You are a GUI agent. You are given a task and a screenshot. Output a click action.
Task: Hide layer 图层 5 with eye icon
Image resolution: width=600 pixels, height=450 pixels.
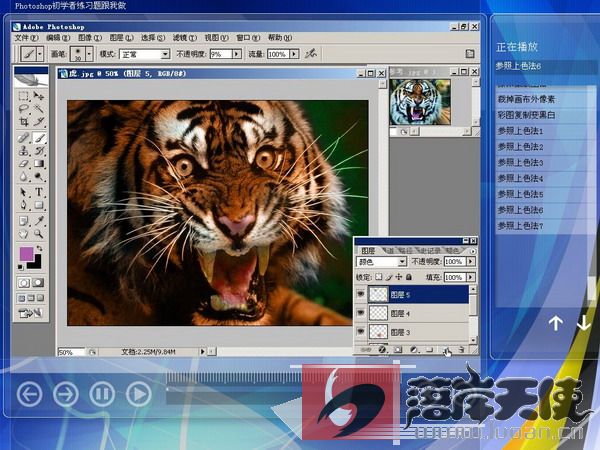tap(360, 294)
